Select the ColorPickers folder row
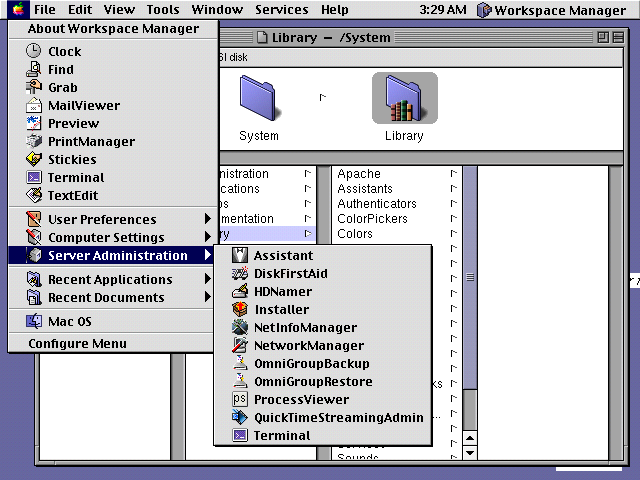The width and height of the screenshot is (640, 480). [396, 219]
